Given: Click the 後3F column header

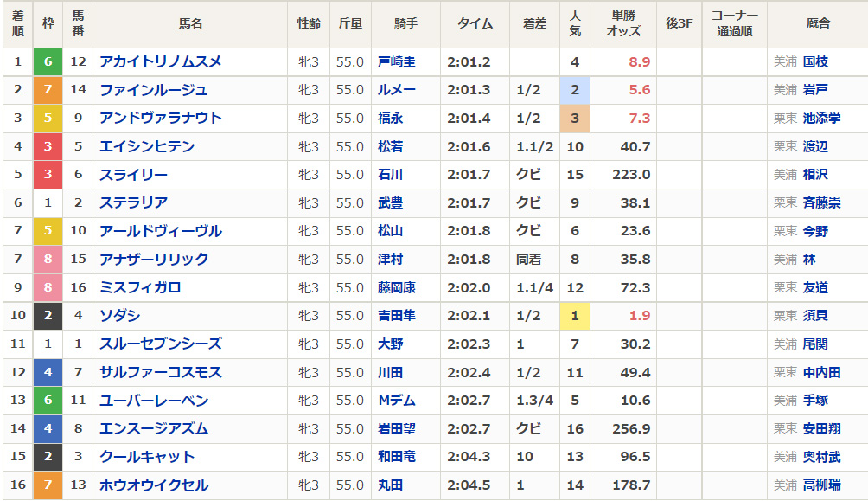Looking at the screenshot, I should pos(680,23).
